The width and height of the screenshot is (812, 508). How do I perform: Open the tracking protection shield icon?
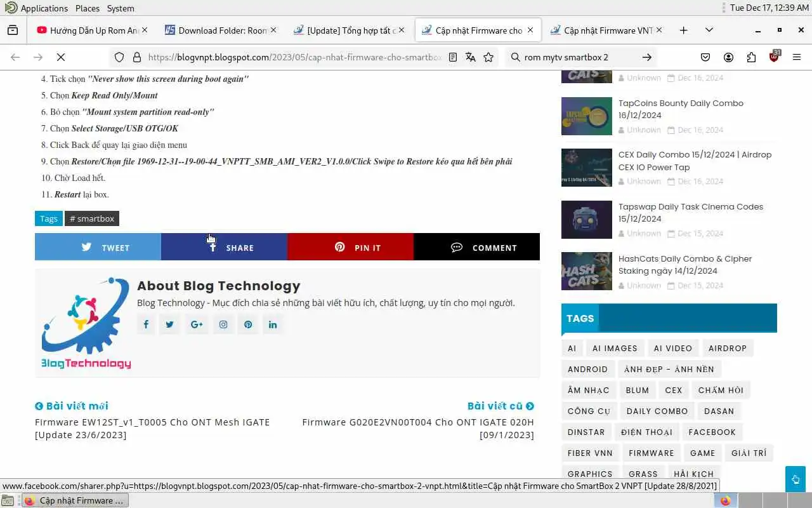[119, 57]
